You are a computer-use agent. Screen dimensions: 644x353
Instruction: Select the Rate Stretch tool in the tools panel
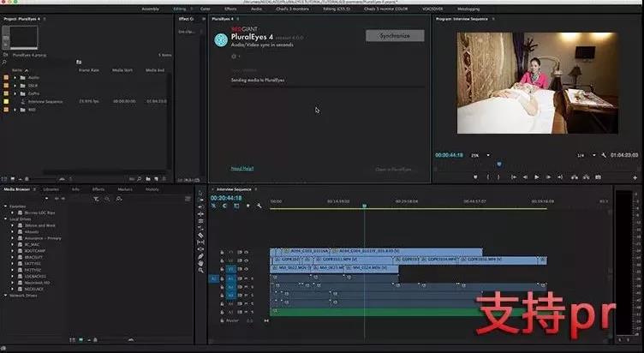(200, 228)
